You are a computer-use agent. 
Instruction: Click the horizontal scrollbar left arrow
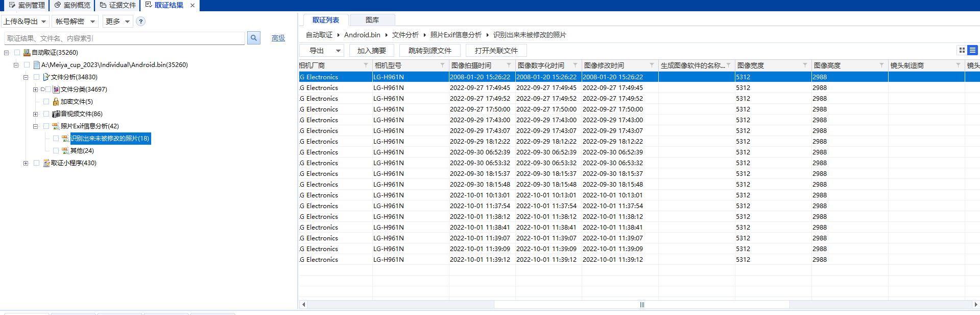(304, 305)
